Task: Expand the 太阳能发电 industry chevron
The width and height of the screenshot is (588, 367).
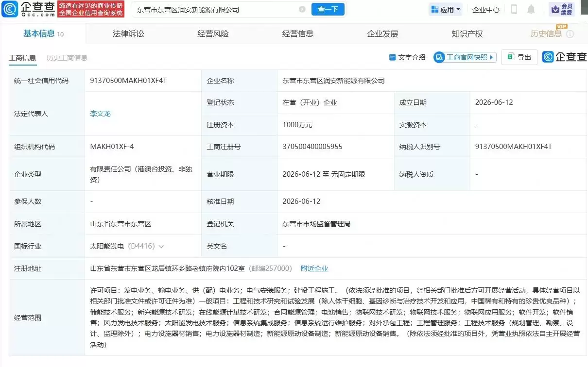Action: pyautogui.click(x=161, y=247)
